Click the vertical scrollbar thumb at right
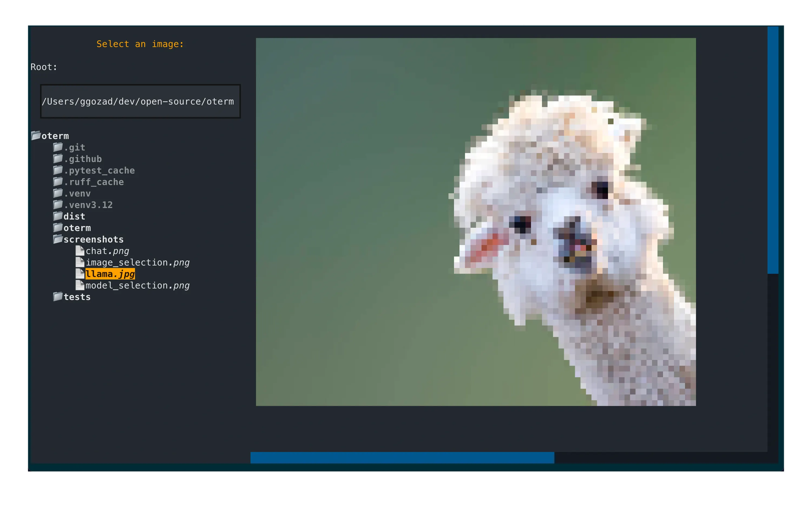 pos(773,150)
